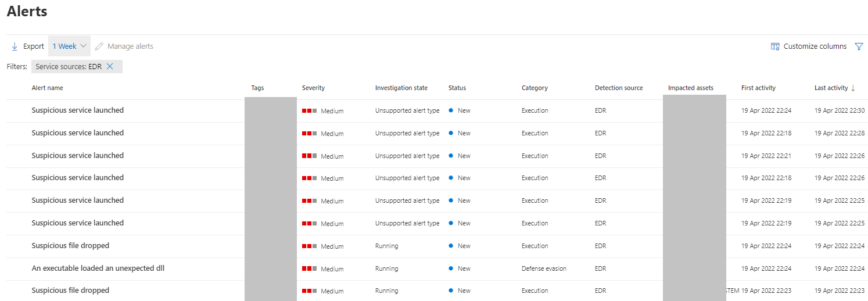This screenshot has width=868, height=301.
Task: Click the Manage alerts pencil icon
Action: [x=99, y=46]
